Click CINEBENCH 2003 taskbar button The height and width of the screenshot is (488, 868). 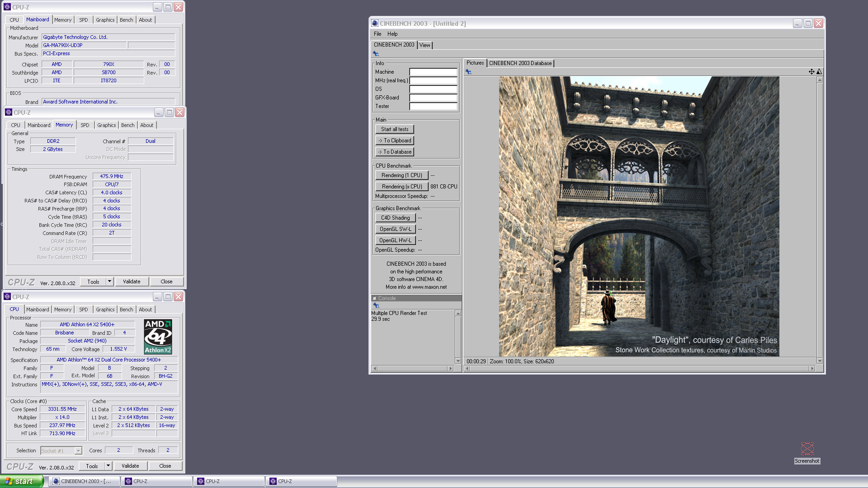pyautogui.click(x=84, y=481)
